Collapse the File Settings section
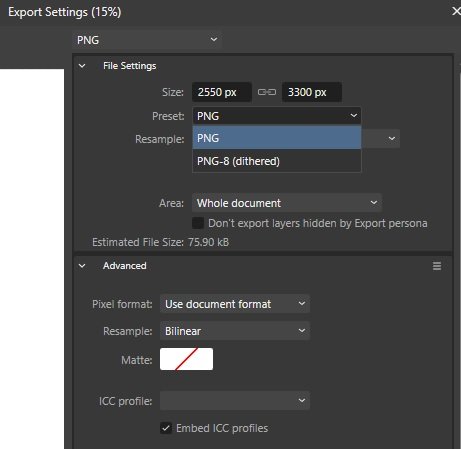The width and height of the screenshot is (461, 449). 82,66
